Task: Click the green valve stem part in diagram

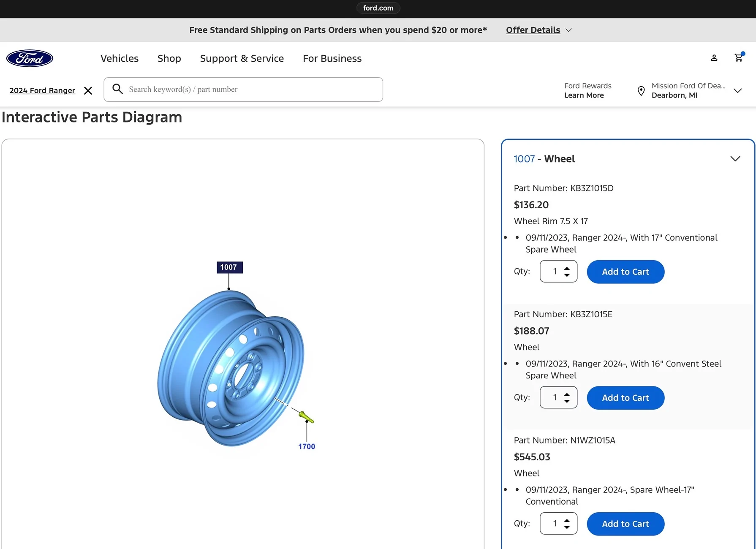Action: [x=306, y=417]
